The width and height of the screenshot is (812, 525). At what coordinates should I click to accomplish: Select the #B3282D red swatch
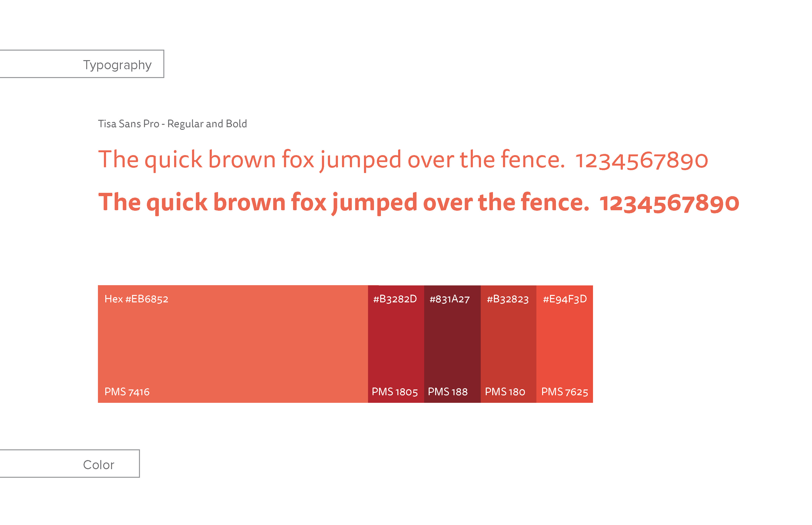tap(396, 344)
